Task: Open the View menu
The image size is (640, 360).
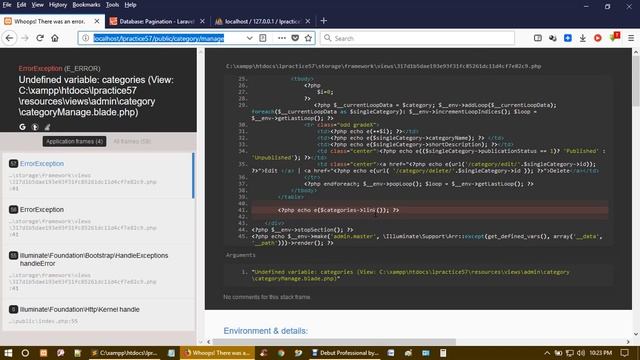Action: tap(38, 5)
